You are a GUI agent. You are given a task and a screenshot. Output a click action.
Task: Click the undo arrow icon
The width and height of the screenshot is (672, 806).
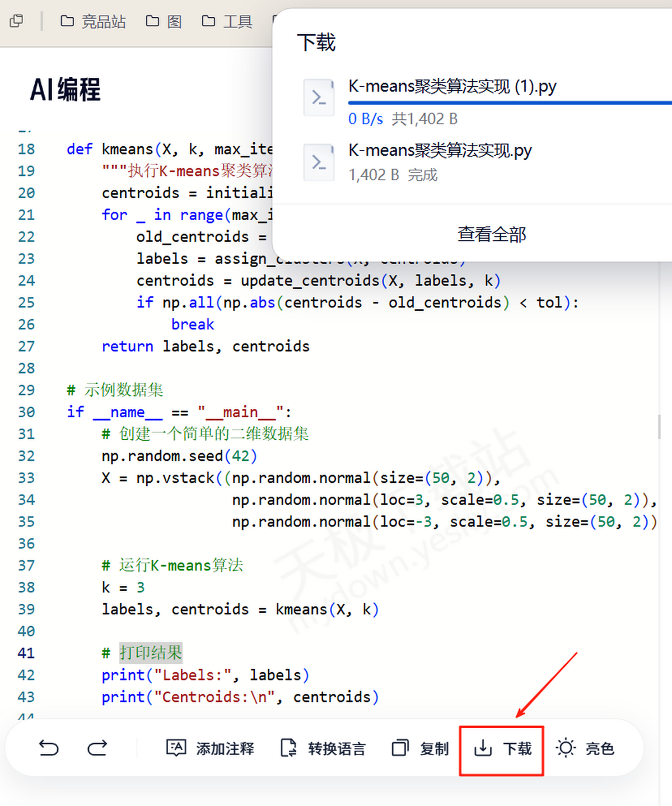49,748
